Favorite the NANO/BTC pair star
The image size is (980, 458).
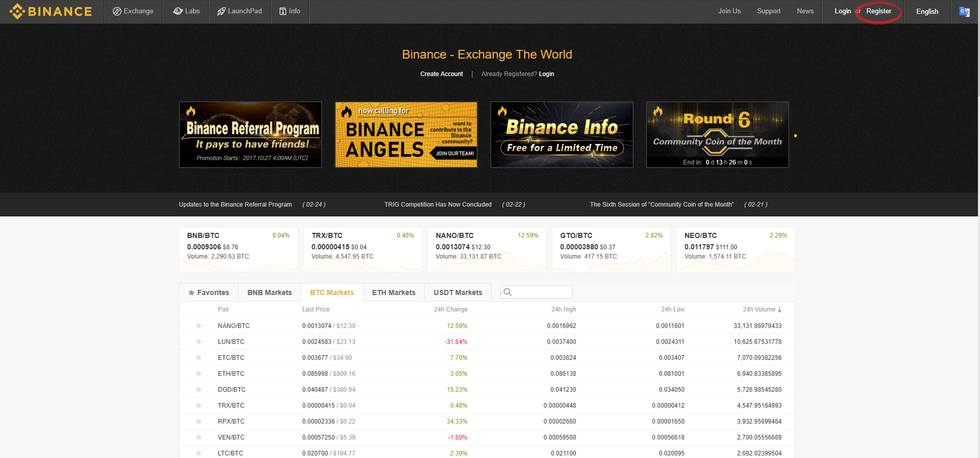[198, 326]
